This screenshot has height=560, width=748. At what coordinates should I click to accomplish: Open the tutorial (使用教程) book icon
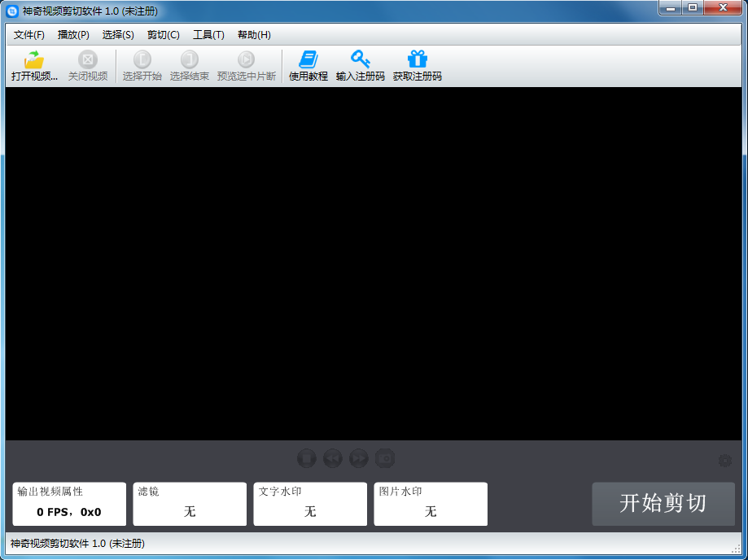308,59
